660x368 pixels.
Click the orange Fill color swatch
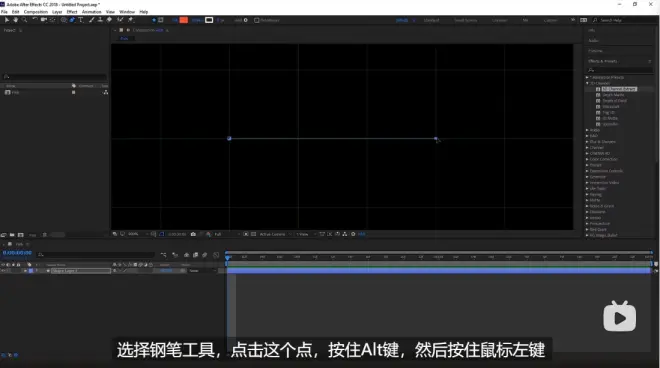tap(184, 20)
